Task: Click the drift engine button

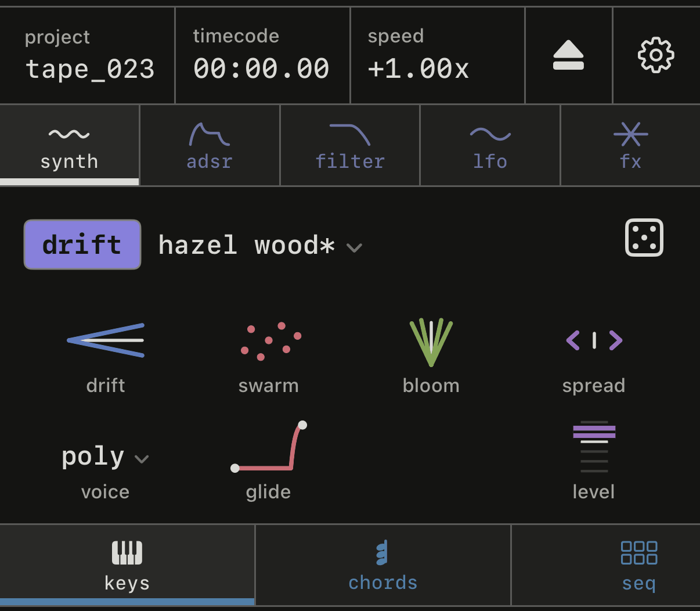Action: (82, 245)
